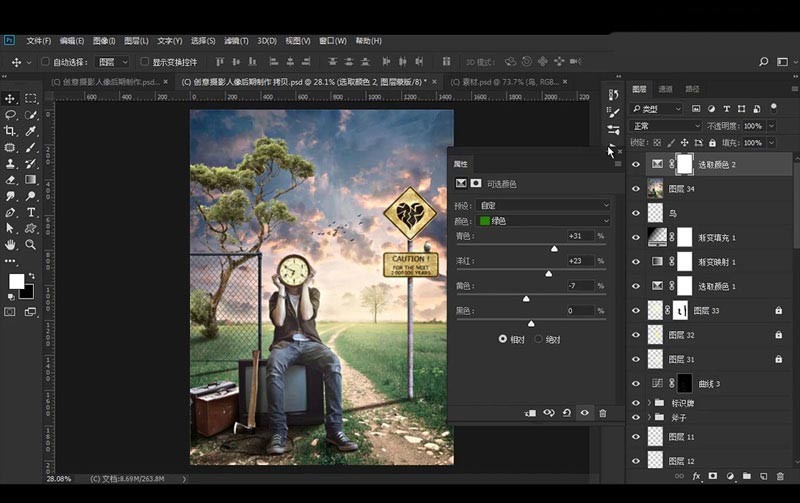Select the Clone Stamp tool
800x503 pixels.
pyautogui.click(x=10, y=164)
